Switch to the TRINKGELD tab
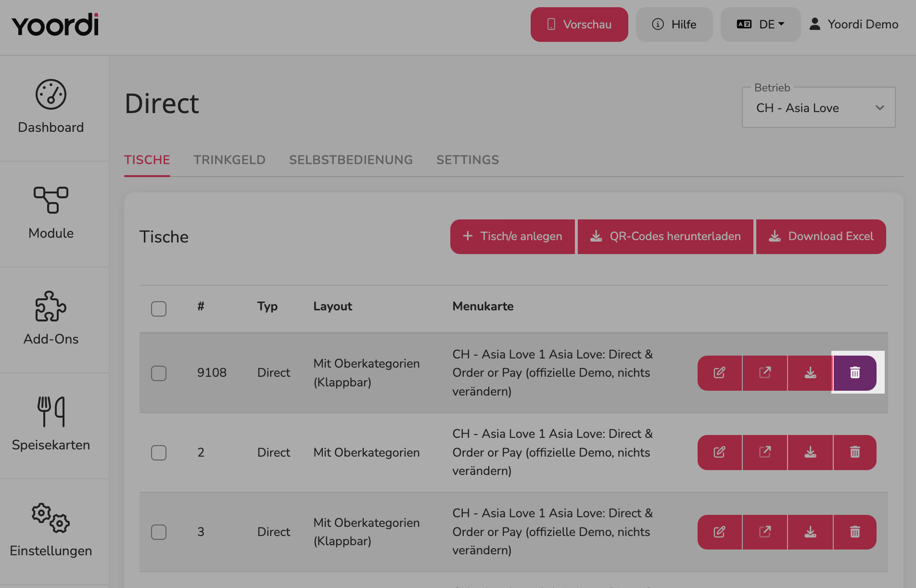This screenshot has height=588, width=916. click(x=229, y=160)
